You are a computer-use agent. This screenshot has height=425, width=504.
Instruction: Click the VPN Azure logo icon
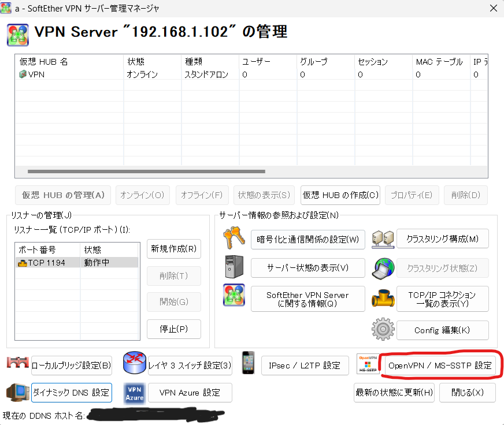[x=135, y=393]
